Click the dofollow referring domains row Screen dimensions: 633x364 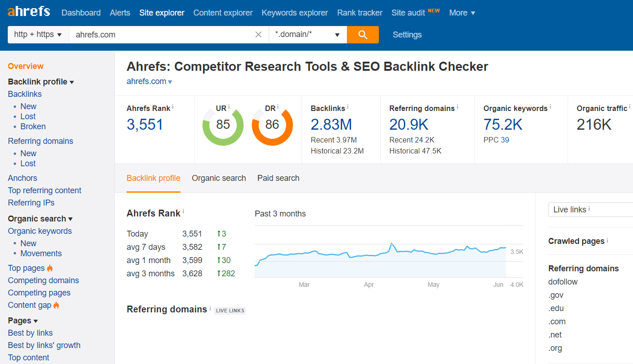[563, 282]
